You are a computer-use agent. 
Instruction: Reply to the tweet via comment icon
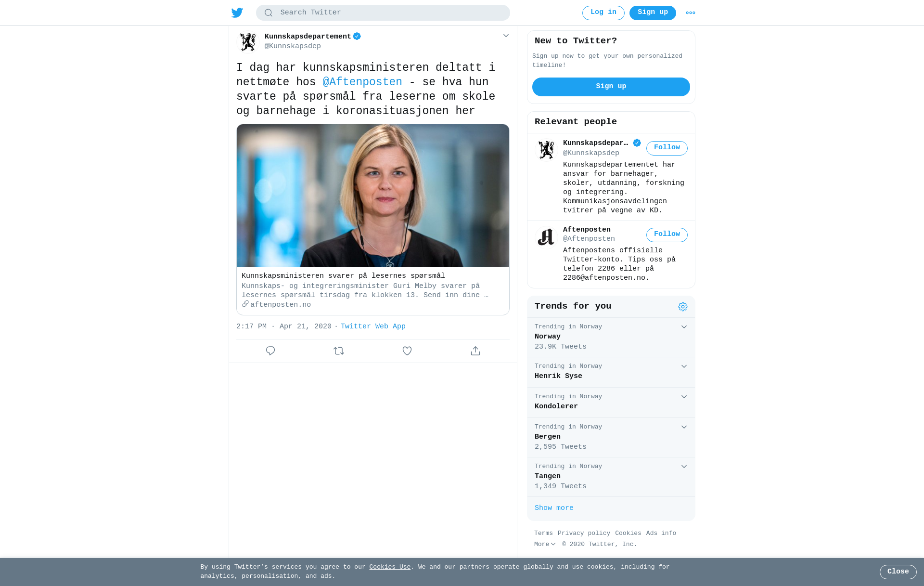point(270,351)
